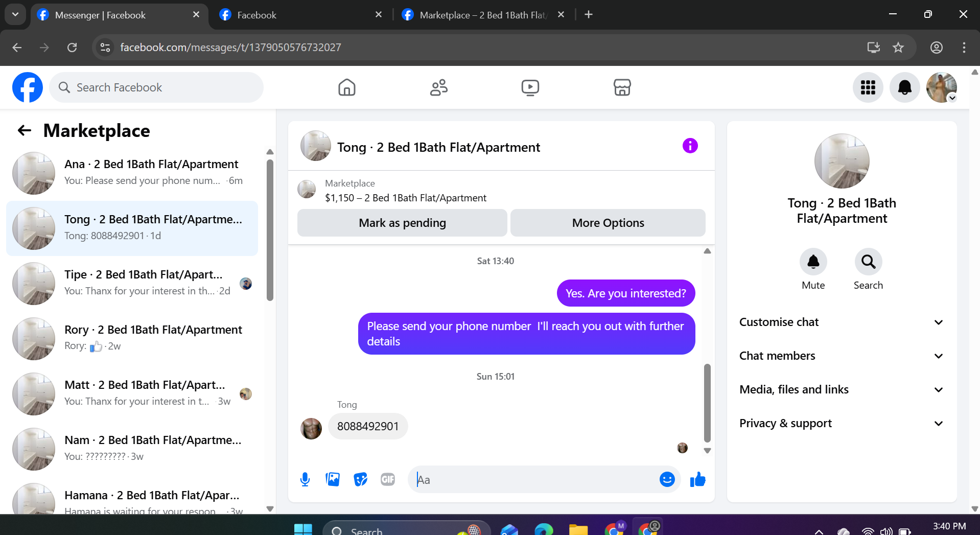Switch to the Facebook browser tab
Image resolution: width=980 pixels, height=535 pixels.
pos(301,15)
